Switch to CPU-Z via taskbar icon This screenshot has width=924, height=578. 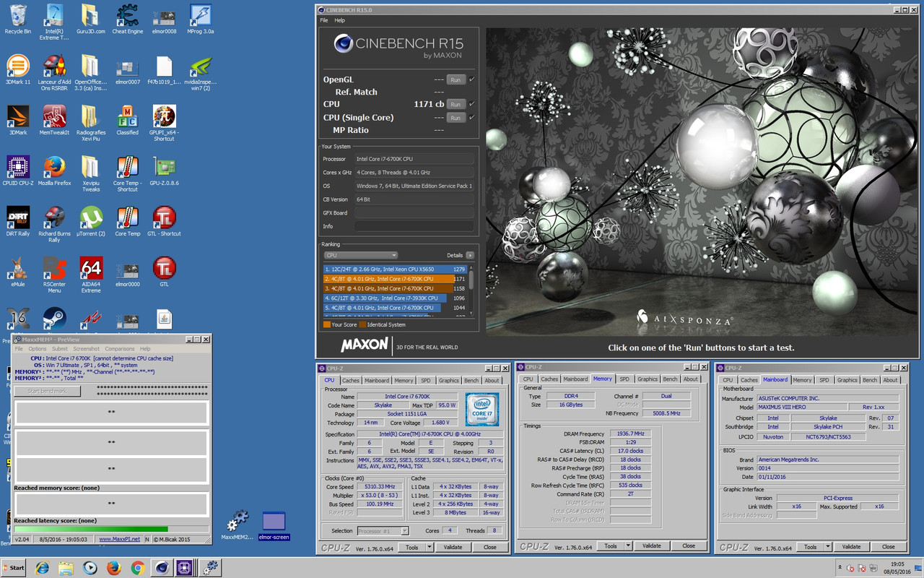coord(186,568)
